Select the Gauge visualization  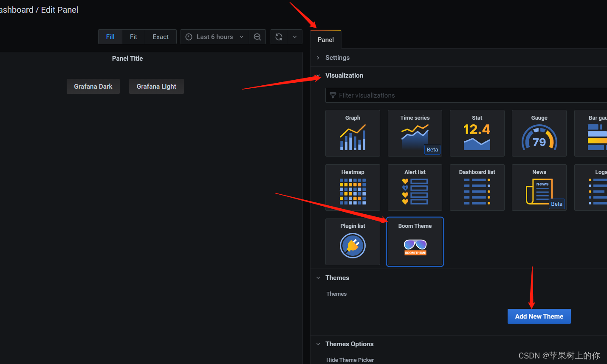coord(539,133)
